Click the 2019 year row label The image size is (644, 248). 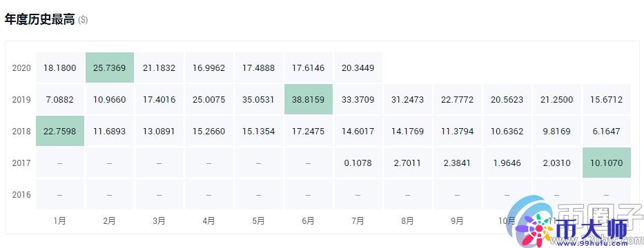point(21,100)
